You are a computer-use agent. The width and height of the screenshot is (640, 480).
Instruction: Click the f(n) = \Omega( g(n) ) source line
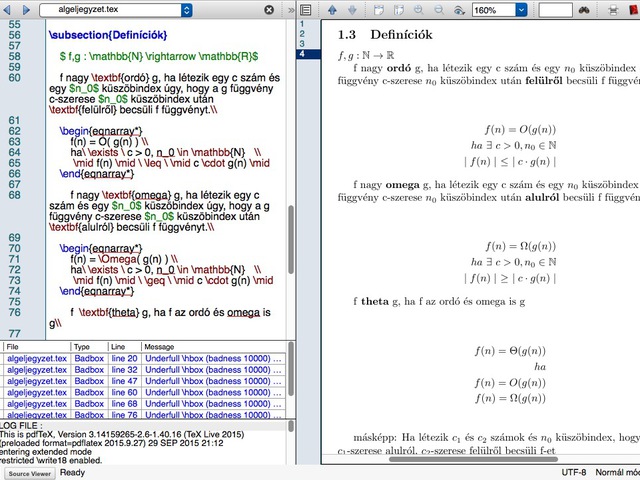pyautogui.click(x=124, y=259)
